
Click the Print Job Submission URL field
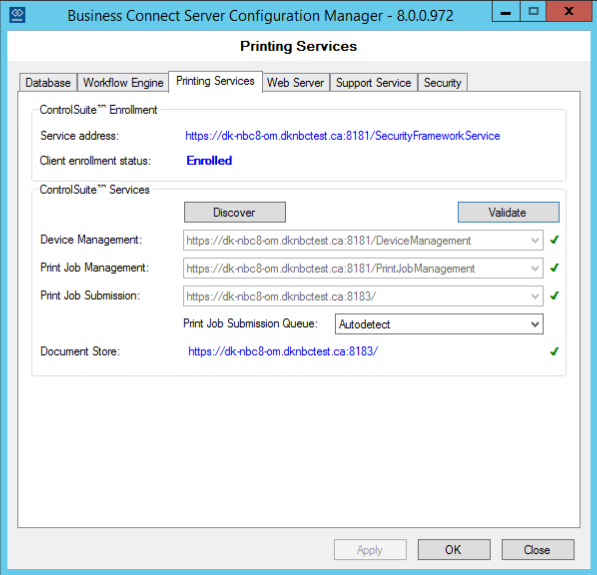pos(363,296)
